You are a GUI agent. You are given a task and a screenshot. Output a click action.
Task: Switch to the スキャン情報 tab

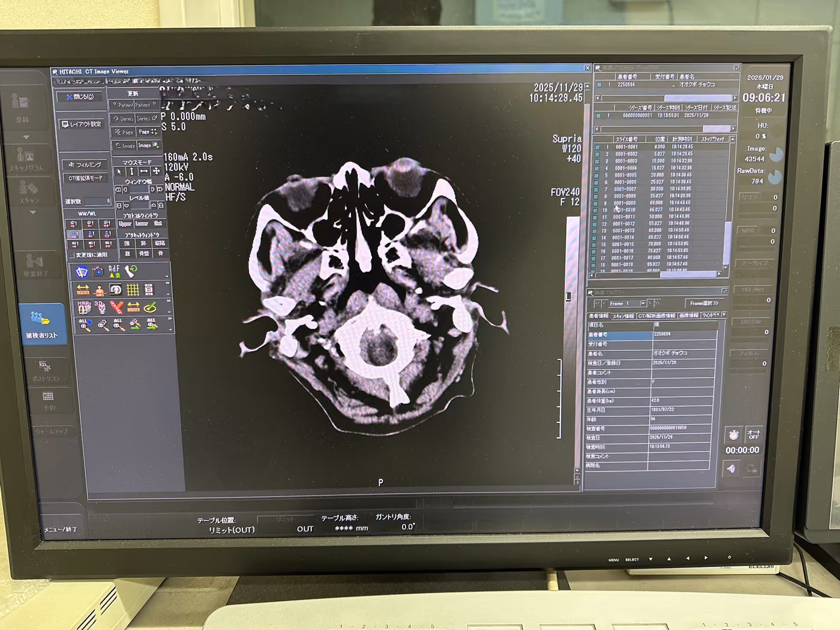[x=623, y=316]
